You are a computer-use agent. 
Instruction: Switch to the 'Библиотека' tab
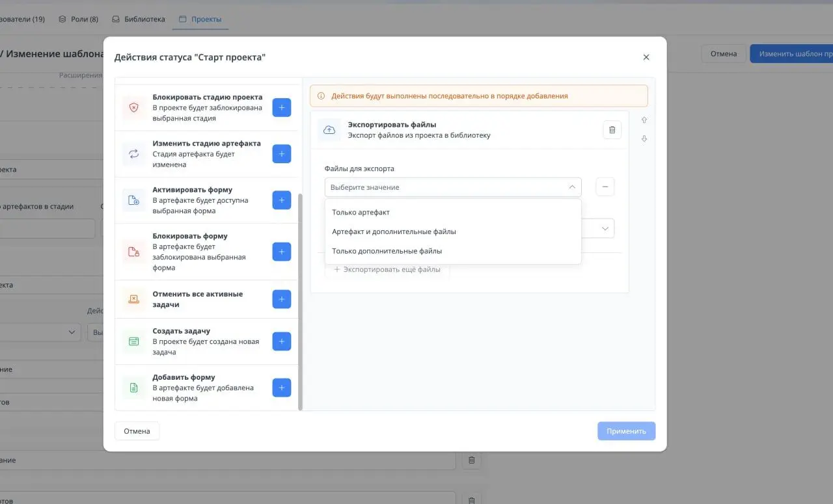(x=138, y=20)
